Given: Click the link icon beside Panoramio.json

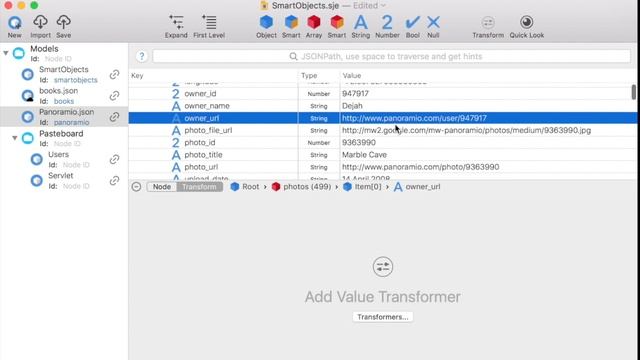Looking at the screenshot, I should (114, 117).
